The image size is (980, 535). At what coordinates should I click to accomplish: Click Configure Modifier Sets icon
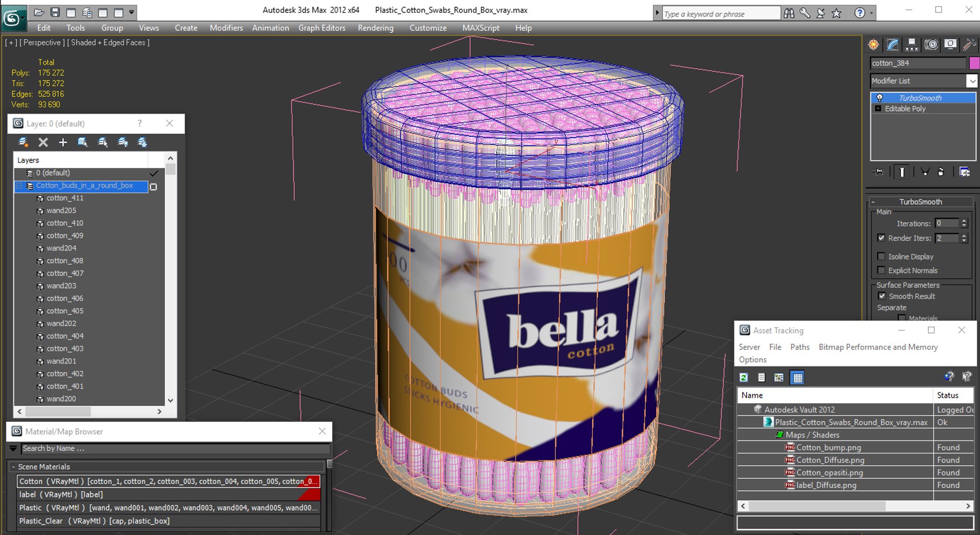click(965, 172)
